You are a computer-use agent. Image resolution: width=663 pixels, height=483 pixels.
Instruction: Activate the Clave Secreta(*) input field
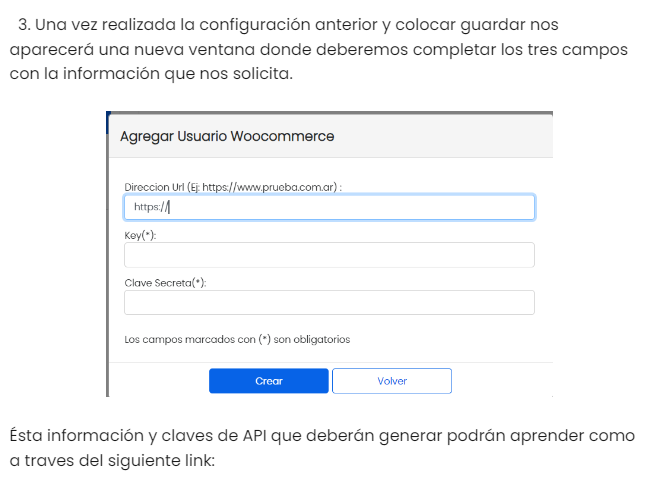[329, 302]
